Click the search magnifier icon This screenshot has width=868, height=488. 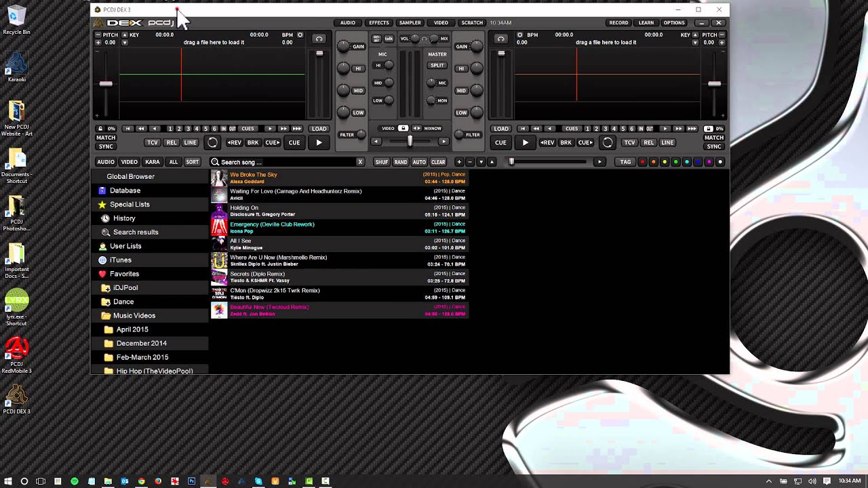(x=215, y=162)
